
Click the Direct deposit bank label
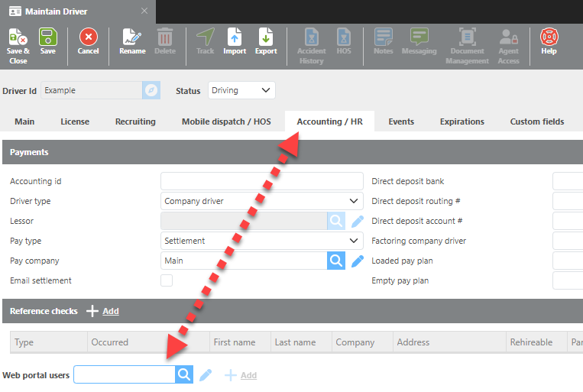pos(407,181)
